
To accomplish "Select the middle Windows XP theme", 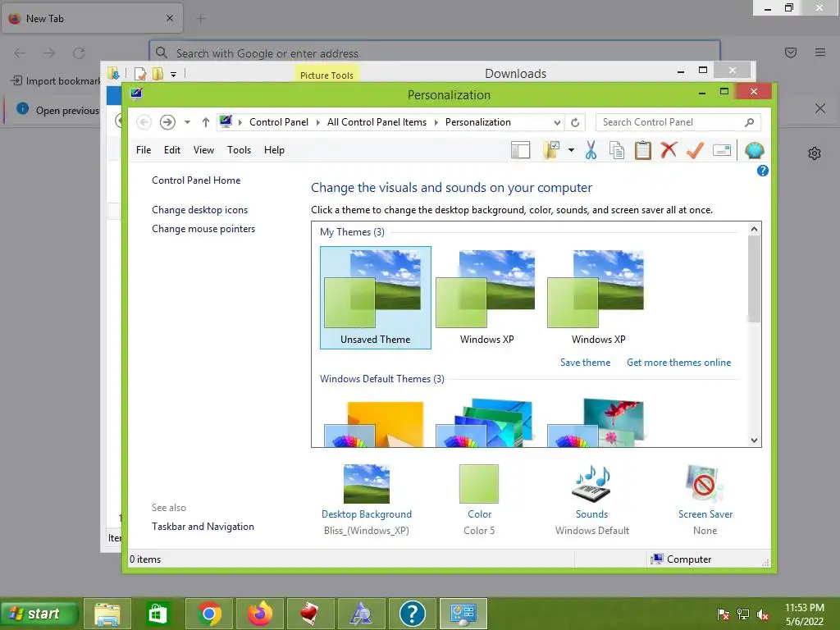I will coord(486,298).
